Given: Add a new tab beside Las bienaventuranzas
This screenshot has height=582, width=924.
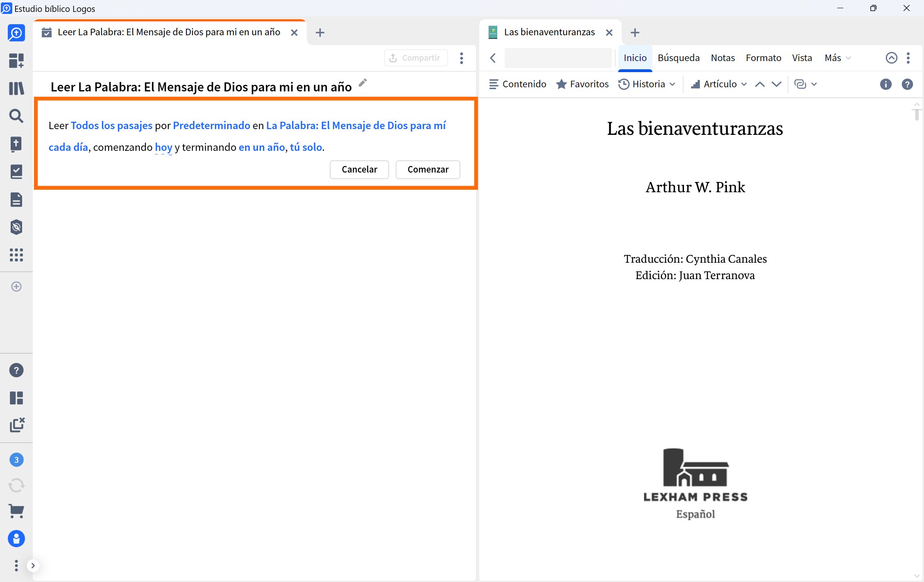Looking at the screenshot, I should [635, 32].
